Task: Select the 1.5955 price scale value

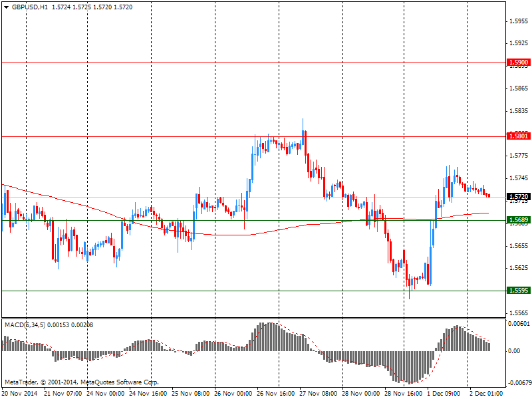Action: pos(519,21)
